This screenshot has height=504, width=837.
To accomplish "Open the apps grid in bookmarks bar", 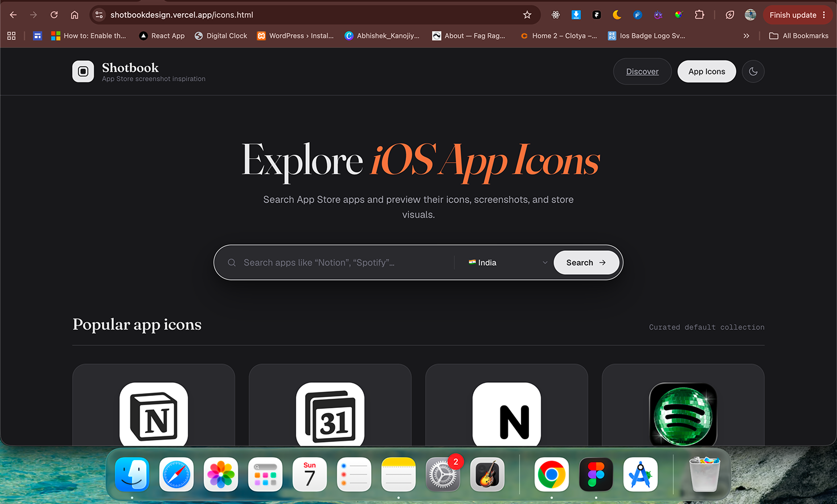I will point(11,36).
